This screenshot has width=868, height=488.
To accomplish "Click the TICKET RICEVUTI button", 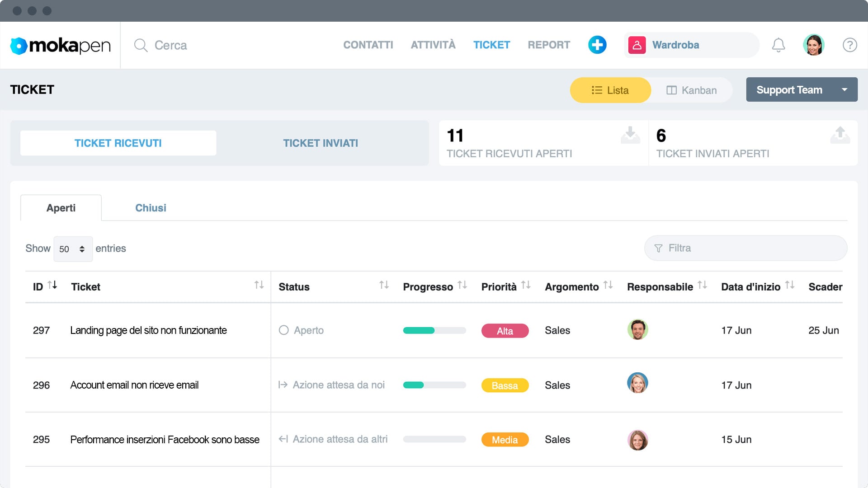I will coord(118,143).
